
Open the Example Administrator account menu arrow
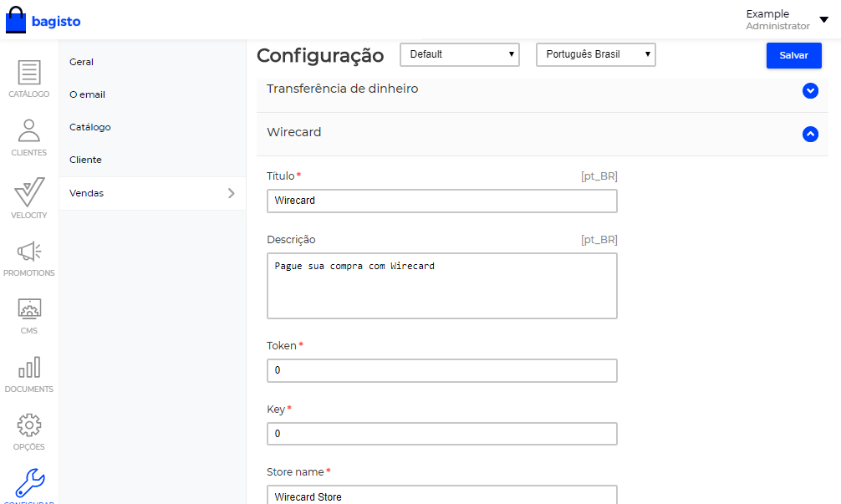[823, 20]
